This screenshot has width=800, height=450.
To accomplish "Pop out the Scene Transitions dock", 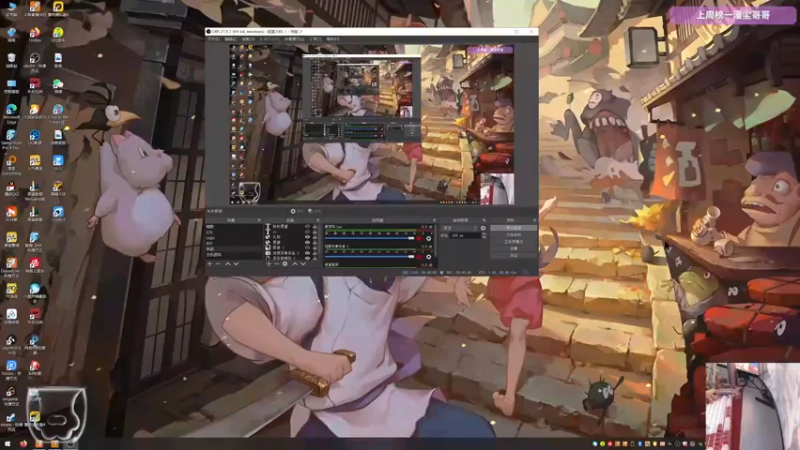I will pos(484,220).
